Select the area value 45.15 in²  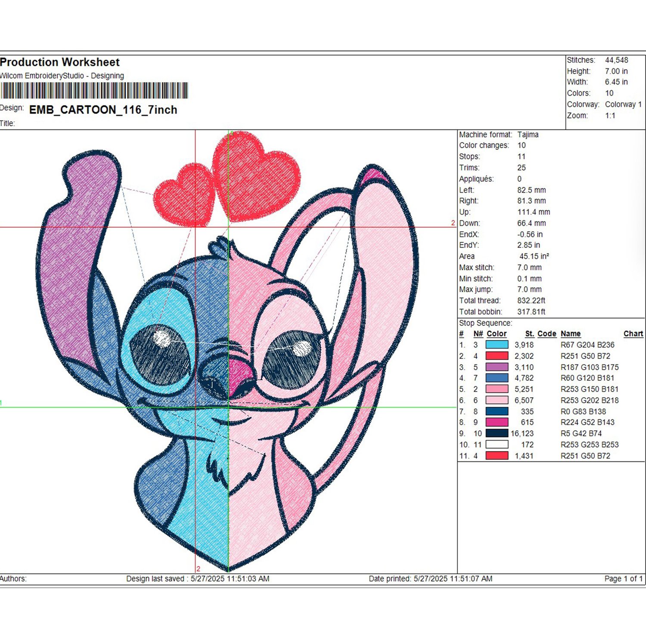(534, 256)
